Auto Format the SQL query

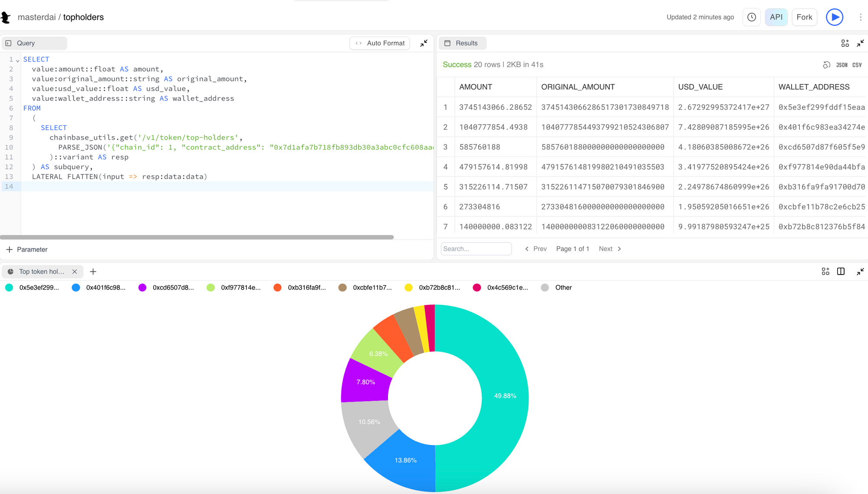pos(380,43)
